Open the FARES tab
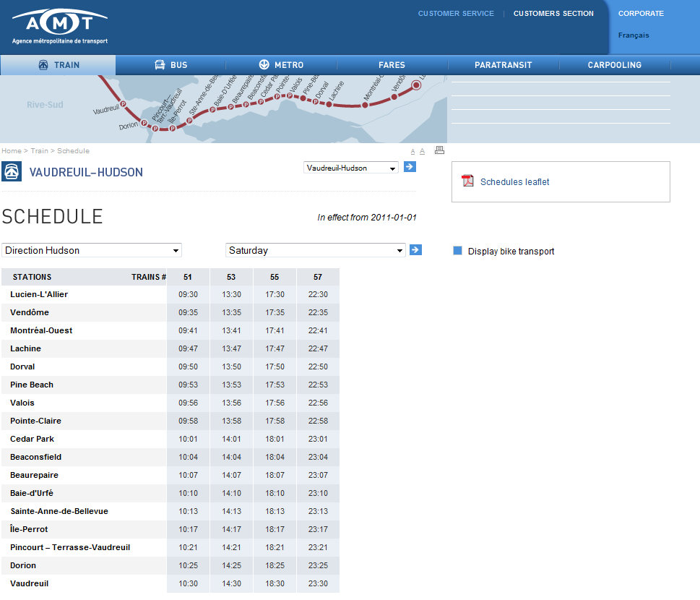 point(392,65)
